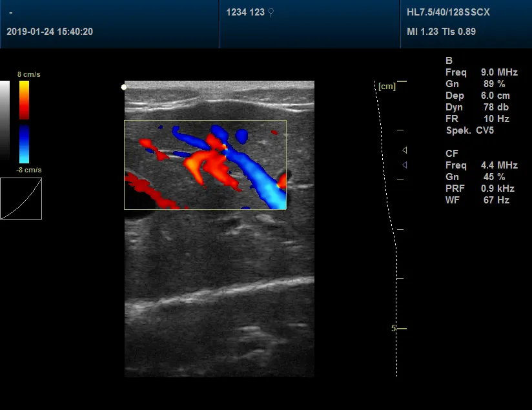
Task: Click the probe orientation marker dot
Action: point(123,86)
